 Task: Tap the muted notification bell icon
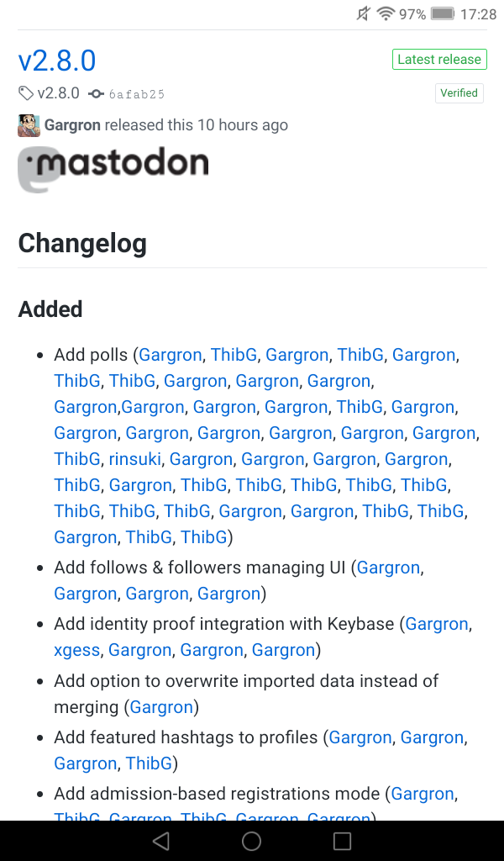tap(363, 13)
